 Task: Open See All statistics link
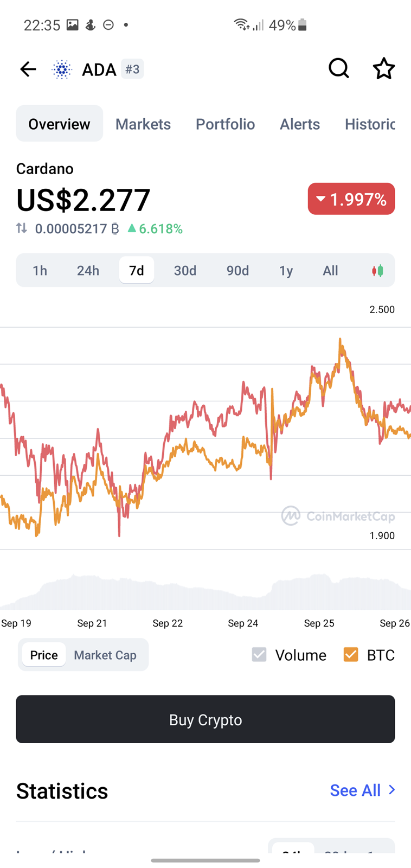point(355,790)
